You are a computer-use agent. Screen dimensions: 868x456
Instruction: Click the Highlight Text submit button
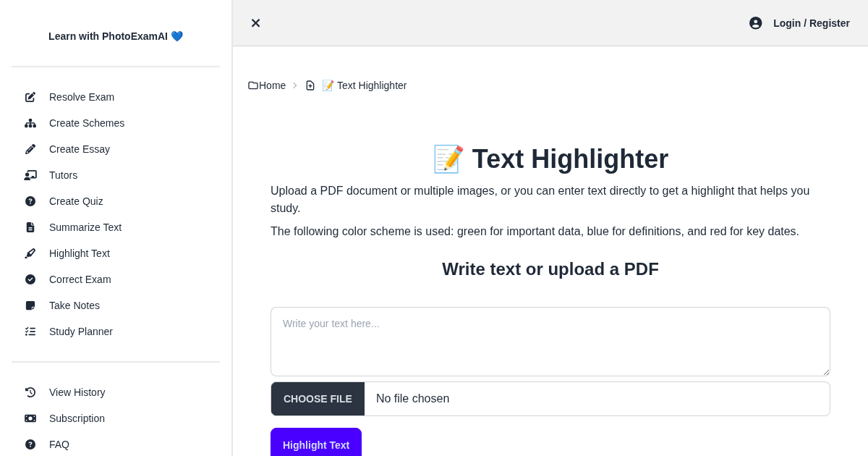click(x=316, y=445)
